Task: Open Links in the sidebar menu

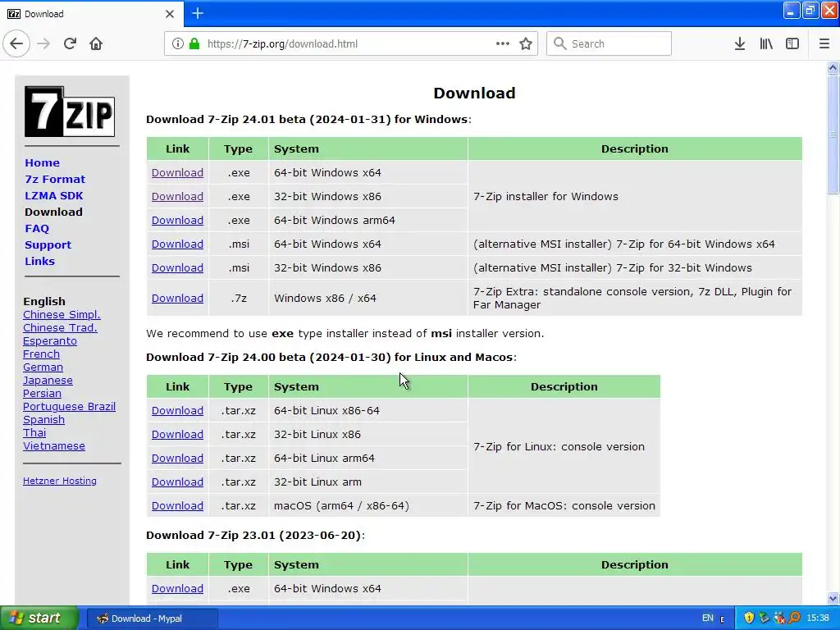Action: (39, 261)
